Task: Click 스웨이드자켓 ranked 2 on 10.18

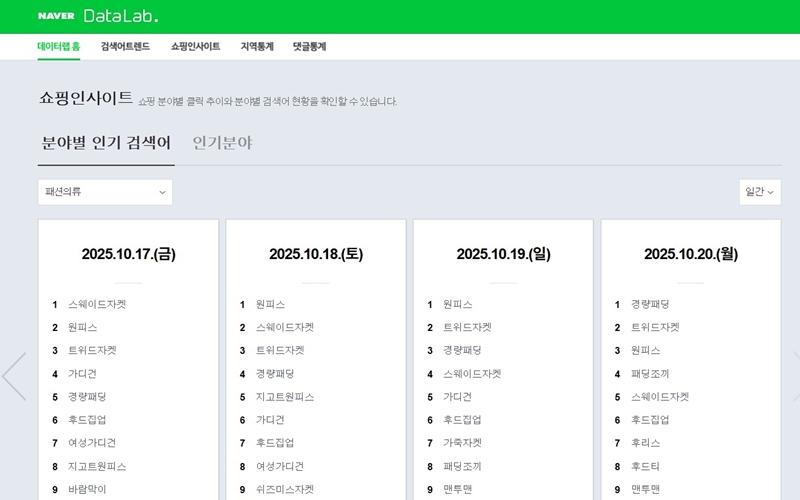Action: 285,328
